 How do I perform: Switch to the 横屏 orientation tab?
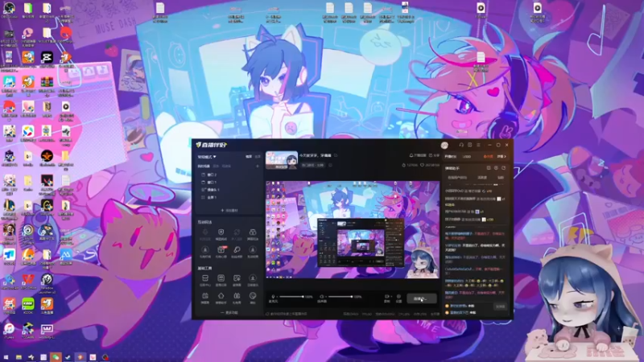[x=249, y=157]
